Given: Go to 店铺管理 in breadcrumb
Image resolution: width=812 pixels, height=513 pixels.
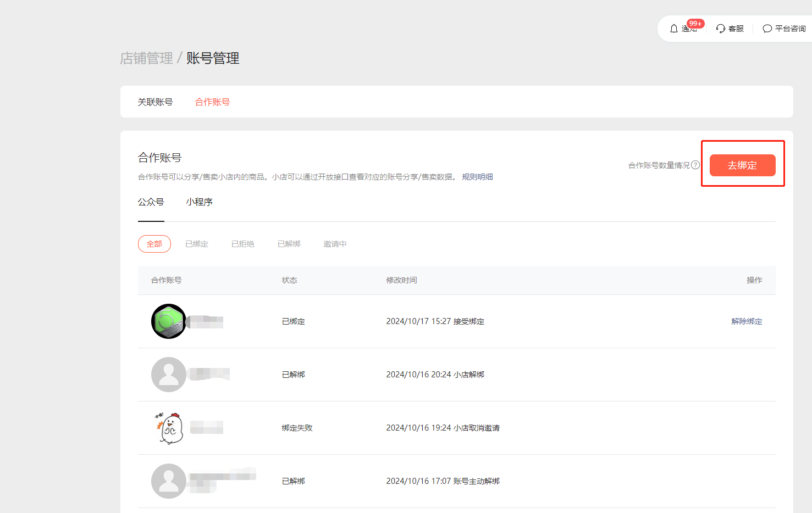Looking at the screenshot, I should (x=146, y=58).
